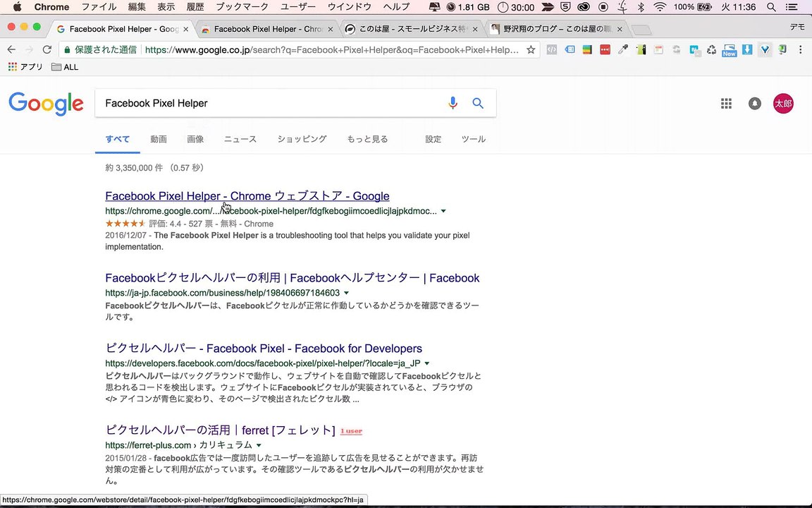
Task: Click the blue Y filter extension icon
Action: 765,50
